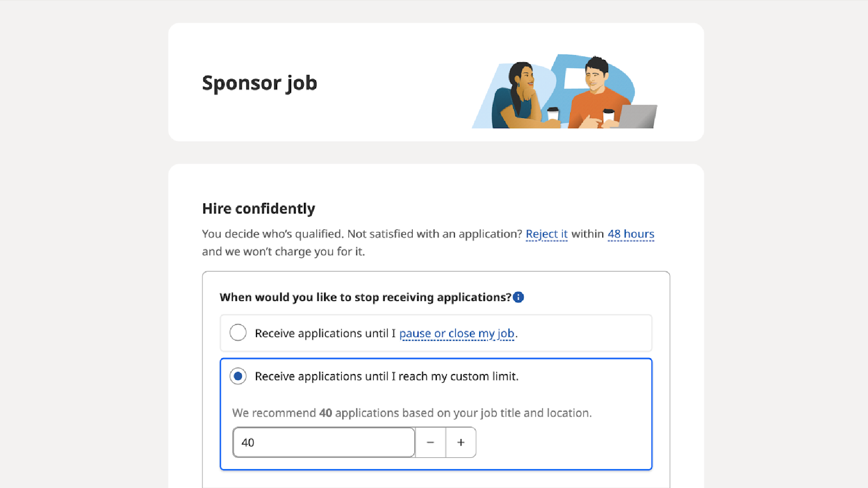Viewport: 868px width, 488px height.
Task: Select the custom limit radio button
Action: point(238,376)
